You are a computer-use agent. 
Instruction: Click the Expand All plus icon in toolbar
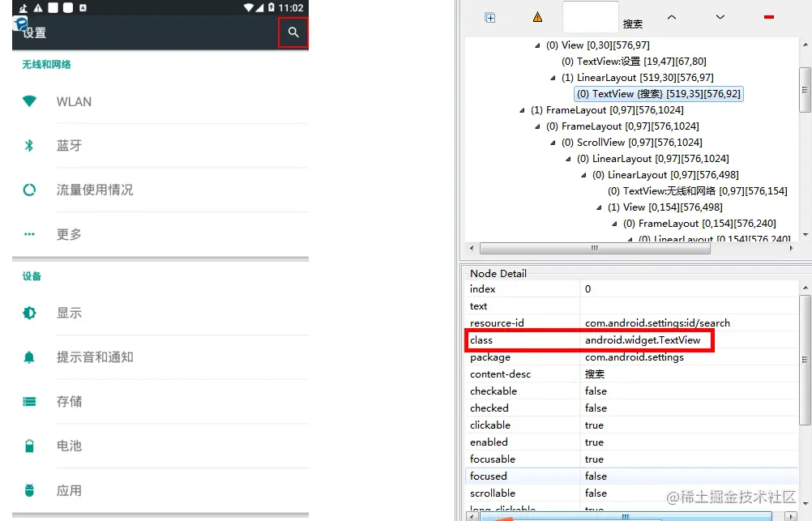tap(490, 18)
